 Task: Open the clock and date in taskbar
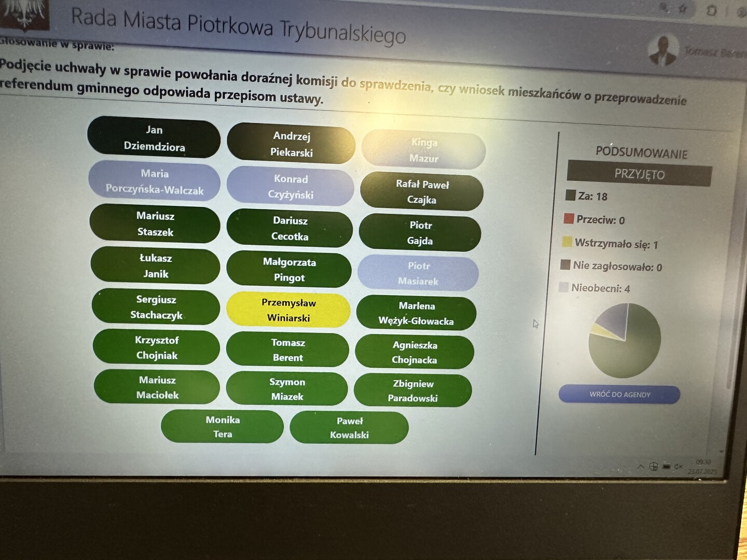(x=702, y=467)
